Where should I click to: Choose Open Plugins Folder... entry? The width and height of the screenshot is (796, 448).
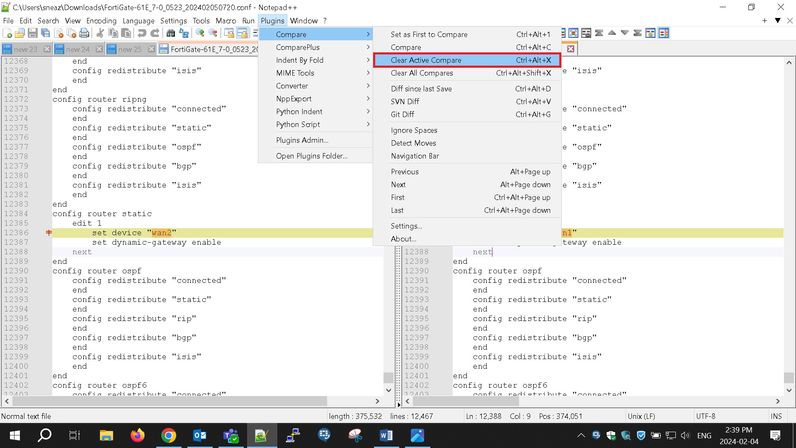pyautogui.click(x=311, y=156)
